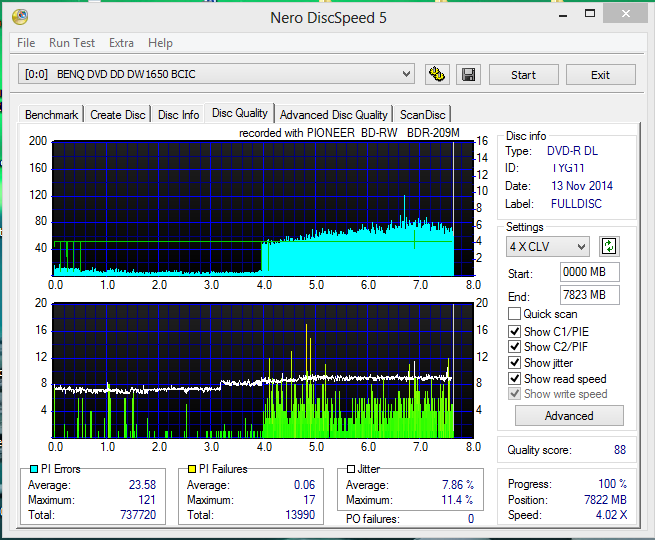Click the PO failures value 0
The width and height of the screenshot is (655, 540).
coord(471,519)
